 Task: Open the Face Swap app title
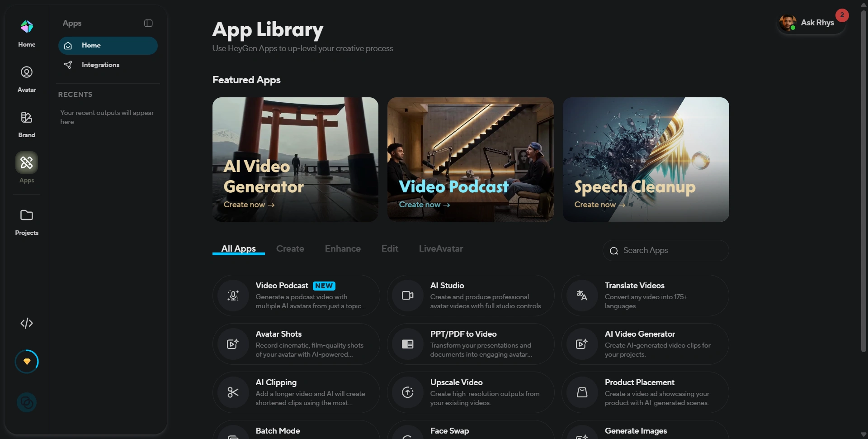point(449,431)
